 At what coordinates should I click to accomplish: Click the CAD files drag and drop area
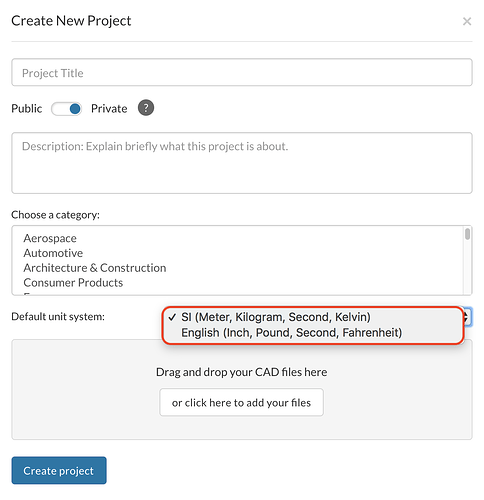point(242,390)
